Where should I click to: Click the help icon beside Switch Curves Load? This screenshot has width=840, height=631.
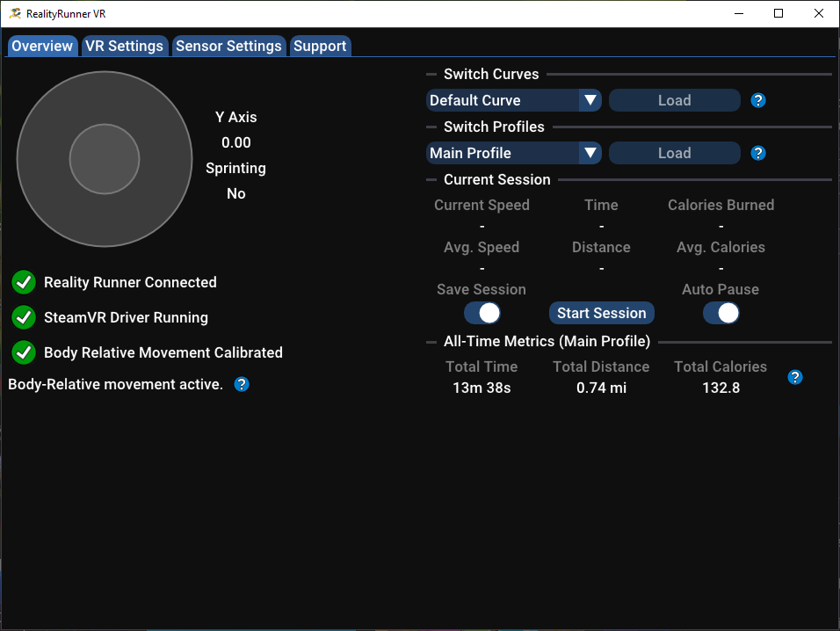[x=758, y=100]
